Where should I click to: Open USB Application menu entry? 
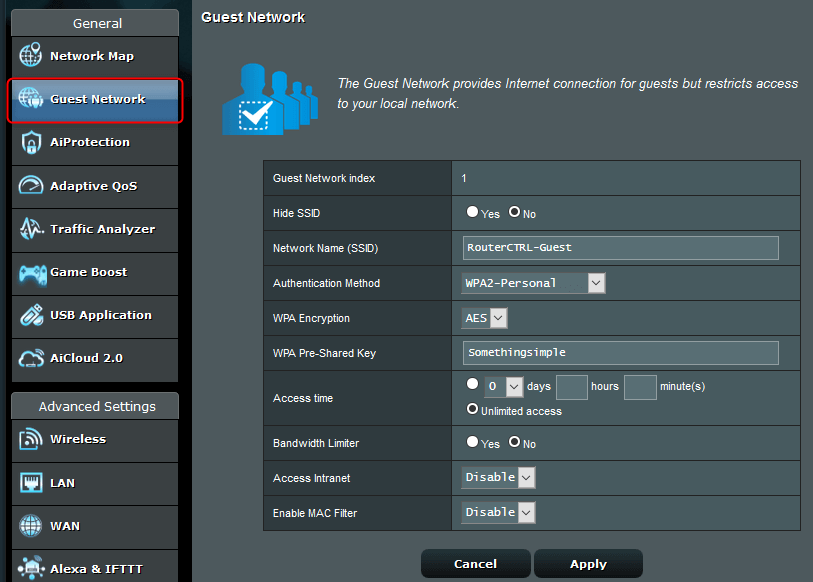click(95, 317)
